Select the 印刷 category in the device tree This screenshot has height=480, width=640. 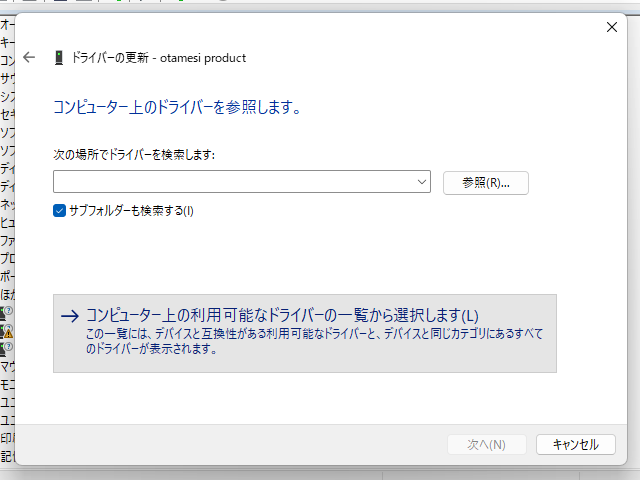7,438
